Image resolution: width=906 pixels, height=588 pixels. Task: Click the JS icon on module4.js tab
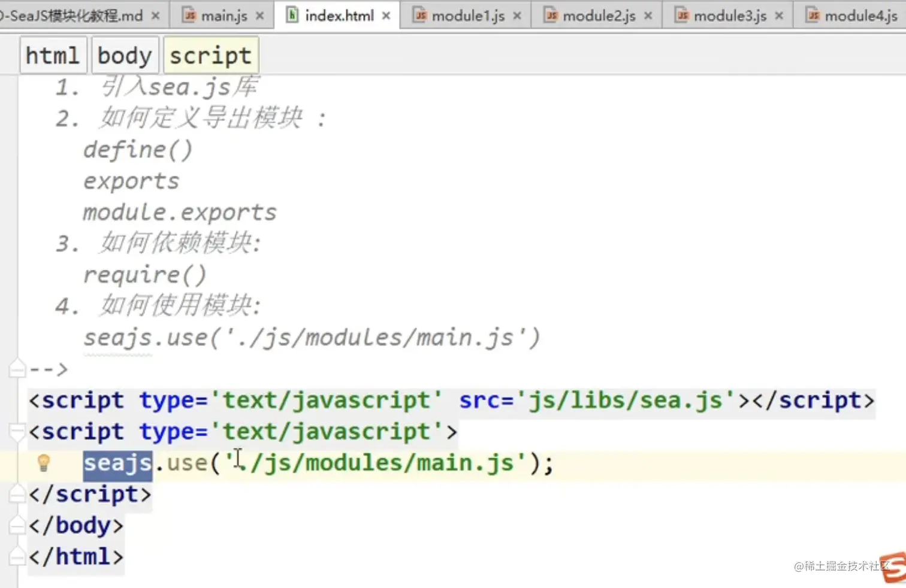tap(813, 16)
